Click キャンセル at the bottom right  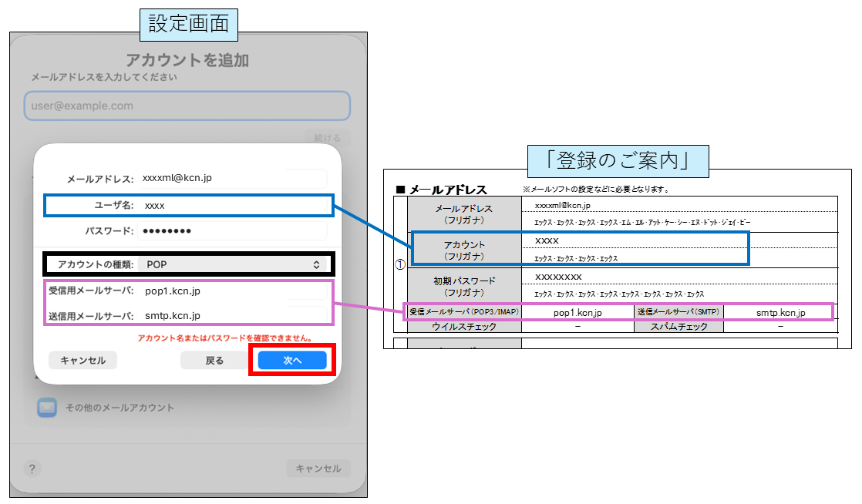[x=318, y=469]
